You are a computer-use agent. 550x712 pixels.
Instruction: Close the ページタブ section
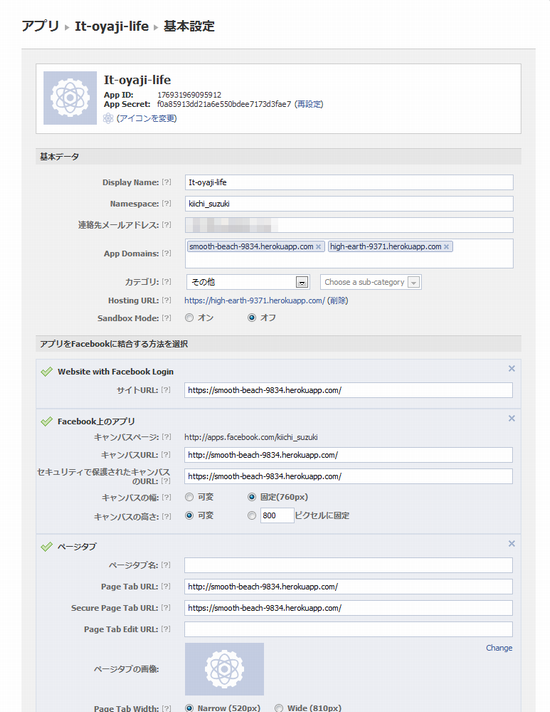coord(511,544)
